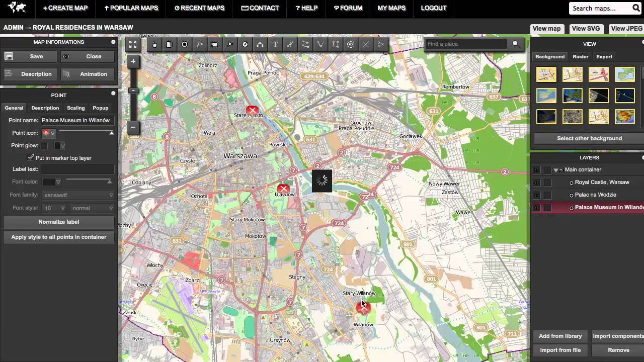
Task: Open the Export view tab
Action: coord(604,57)
